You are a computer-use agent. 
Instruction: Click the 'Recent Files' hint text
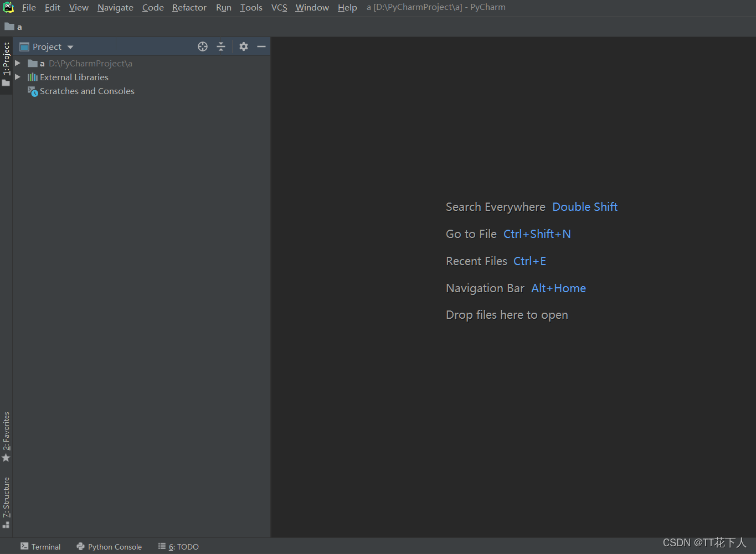(476, 261)
